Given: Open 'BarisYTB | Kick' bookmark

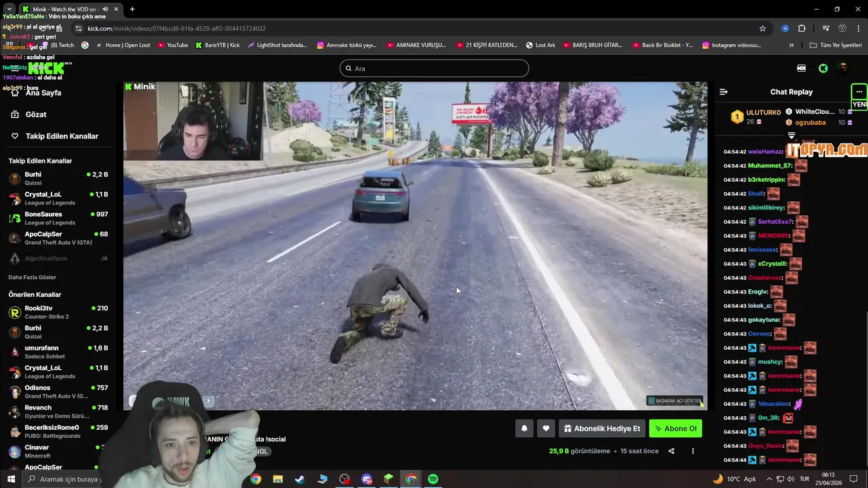Looking at the screenshot, I should pyautogui.click(x=218, y=45).
